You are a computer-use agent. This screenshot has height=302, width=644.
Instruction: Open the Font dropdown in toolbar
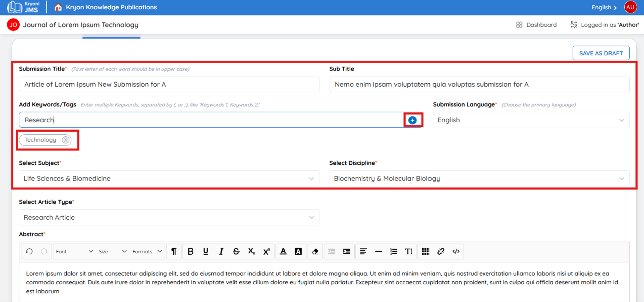[74, 251]
